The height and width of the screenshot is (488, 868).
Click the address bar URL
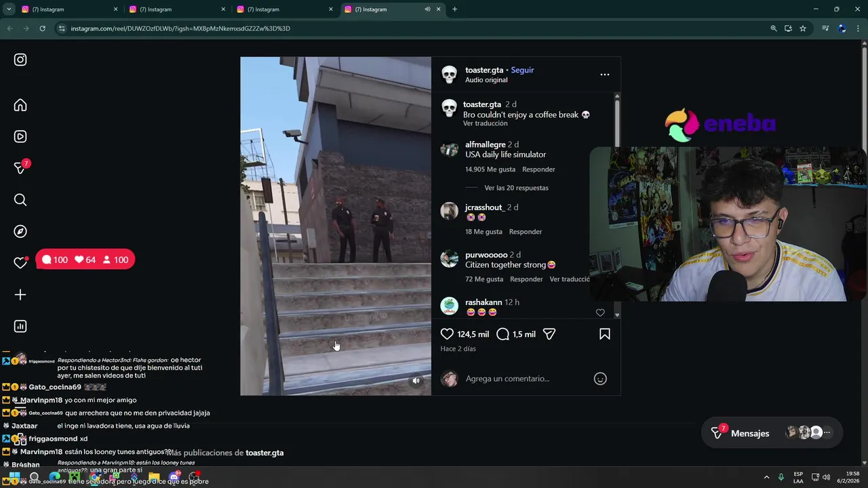click(x=180, y=28)
